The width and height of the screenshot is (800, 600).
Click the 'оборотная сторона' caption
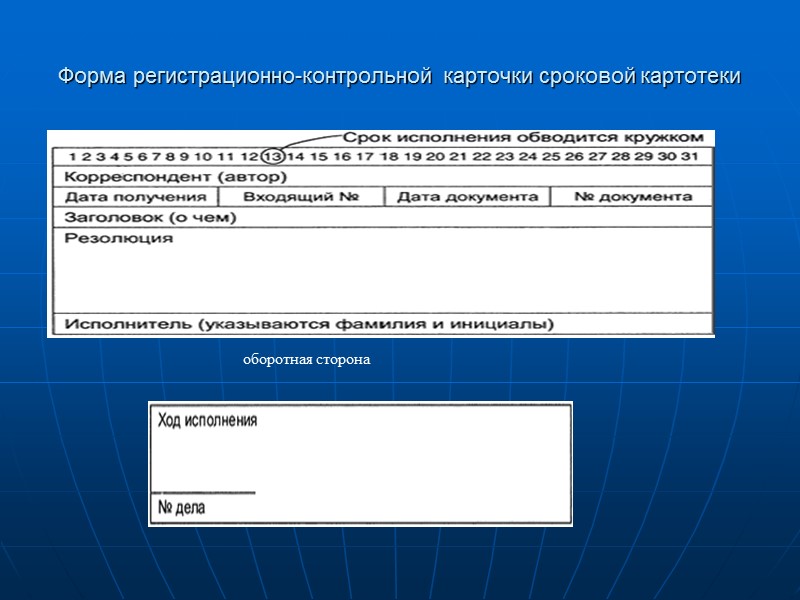[x=307, y=360]
